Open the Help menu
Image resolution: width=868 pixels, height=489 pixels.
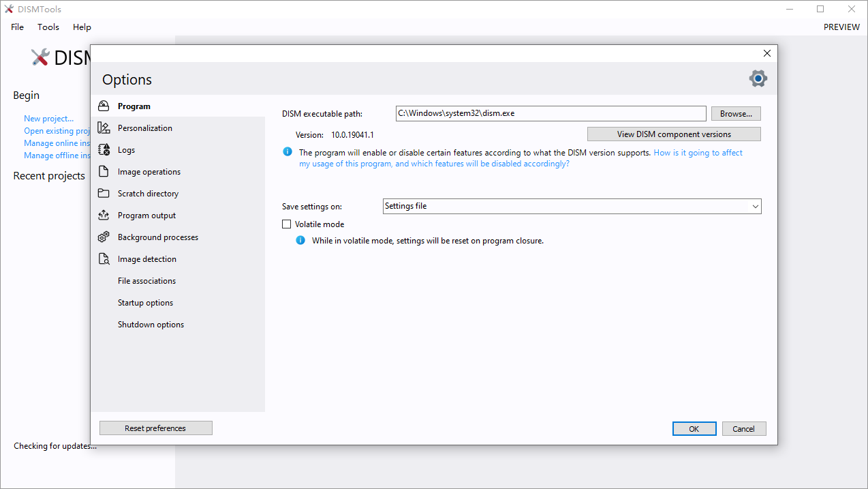tap(82, 27)
